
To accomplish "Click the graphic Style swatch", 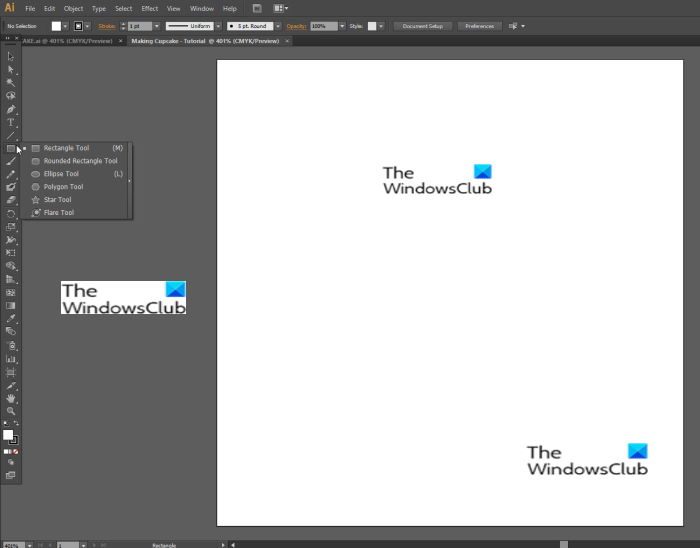I will click(372, 26).
